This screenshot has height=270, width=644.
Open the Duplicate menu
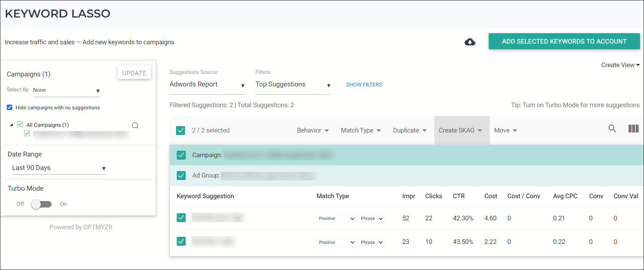[410, 130]
